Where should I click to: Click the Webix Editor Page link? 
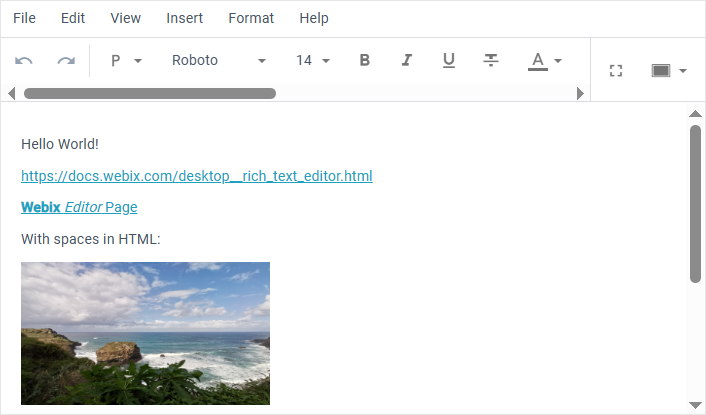79,207
